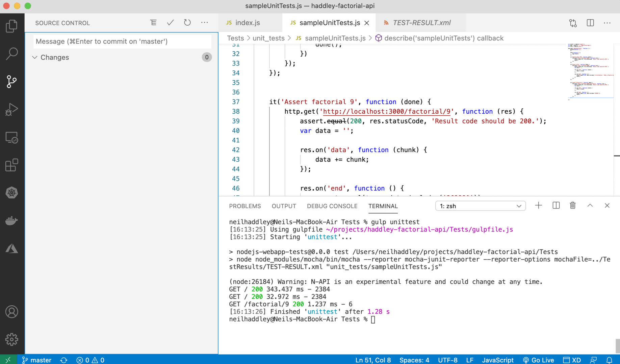Refresh the source control panel

point(187,23)
